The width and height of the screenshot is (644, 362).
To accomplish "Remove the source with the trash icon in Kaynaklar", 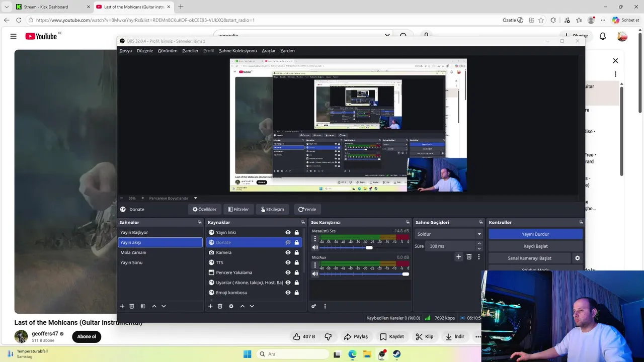I will coord(220,306).
